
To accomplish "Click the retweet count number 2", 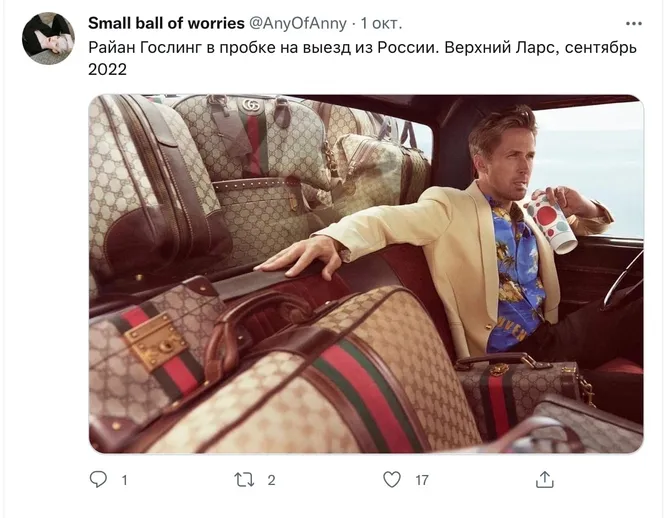I will point(271,480).
